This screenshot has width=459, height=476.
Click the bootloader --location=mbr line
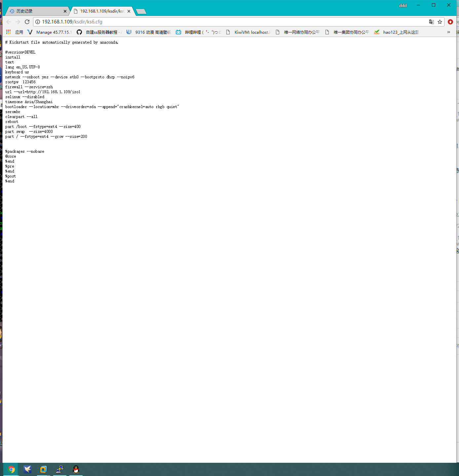[x=92, y=107]
